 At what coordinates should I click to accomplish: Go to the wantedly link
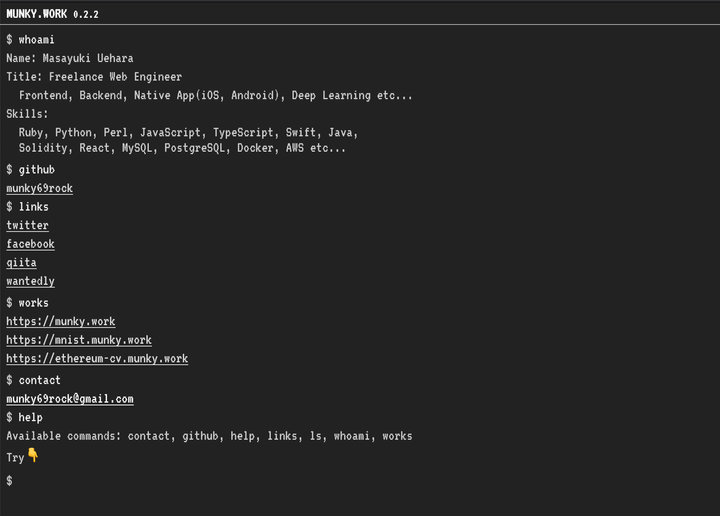click(x=30, y=282)
